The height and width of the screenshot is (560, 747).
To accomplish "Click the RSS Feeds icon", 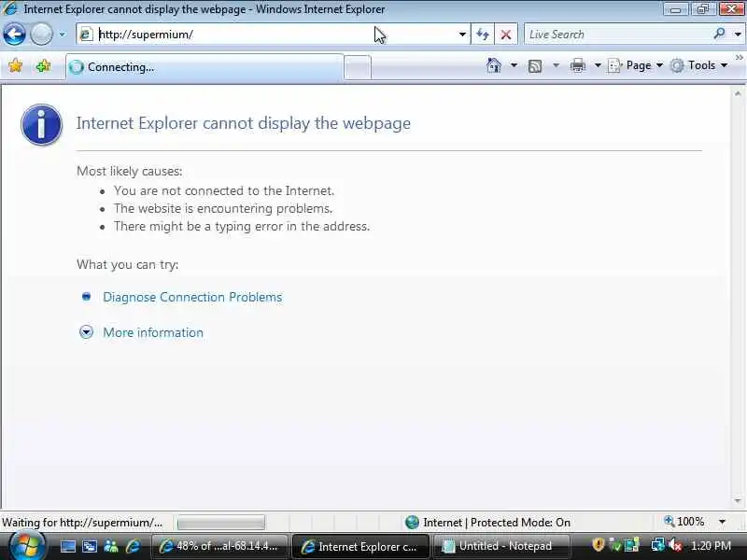I will tap(535, 65).
